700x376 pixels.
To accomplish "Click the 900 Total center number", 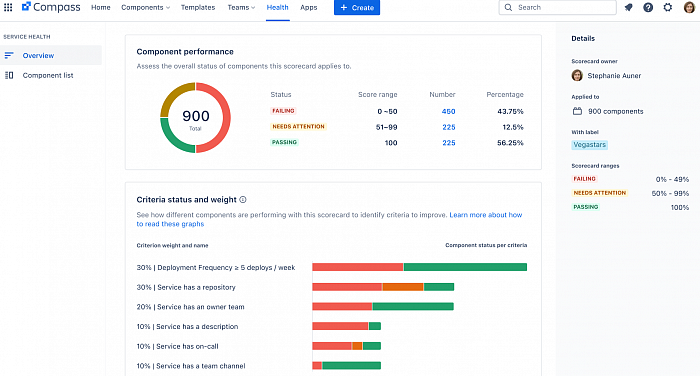I will [196, 116].
